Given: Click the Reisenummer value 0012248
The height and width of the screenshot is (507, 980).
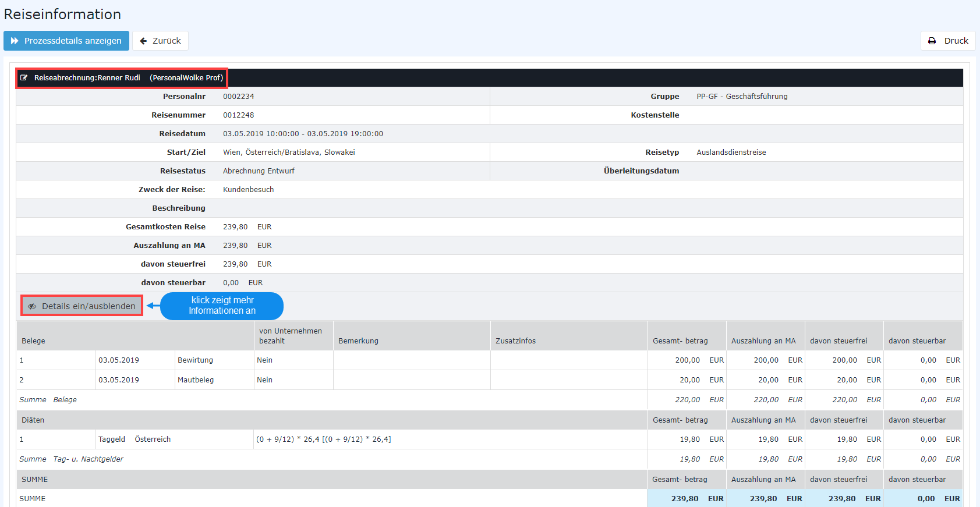Looking at the screenshot, I should click(x=238, y=115).
